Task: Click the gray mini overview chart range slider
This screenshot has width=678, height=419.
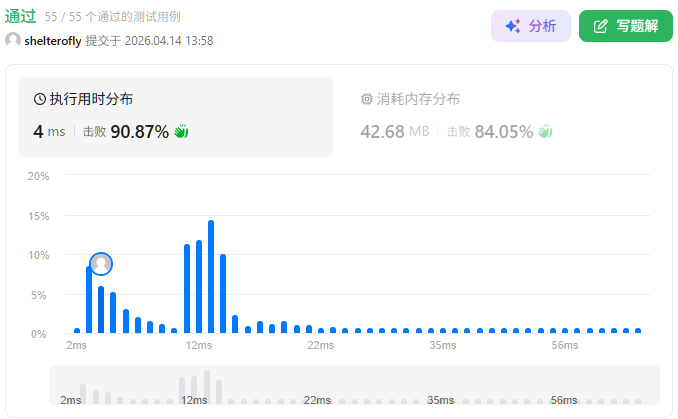Action: (354, 385)
